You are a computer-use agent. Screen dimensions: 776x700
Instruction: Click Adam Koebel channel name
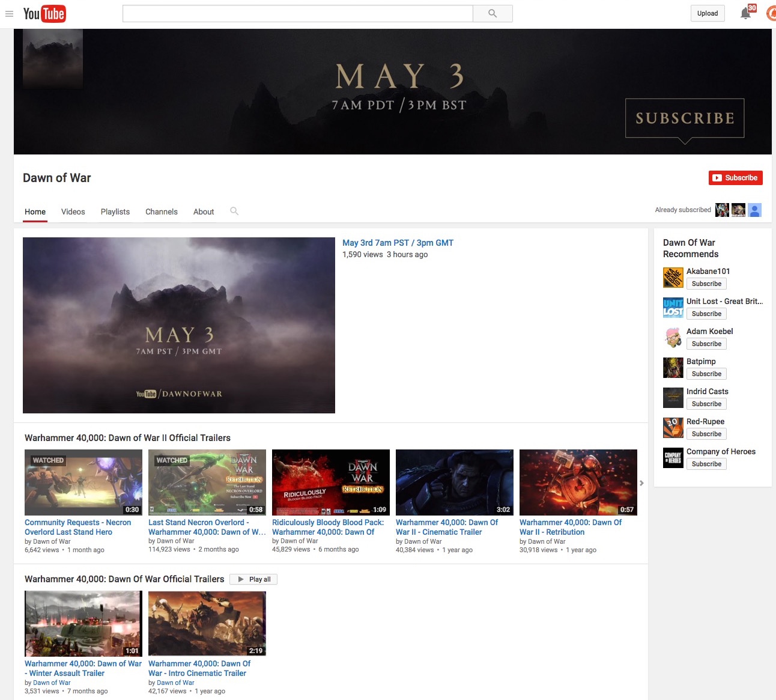(x=709, y=332)
